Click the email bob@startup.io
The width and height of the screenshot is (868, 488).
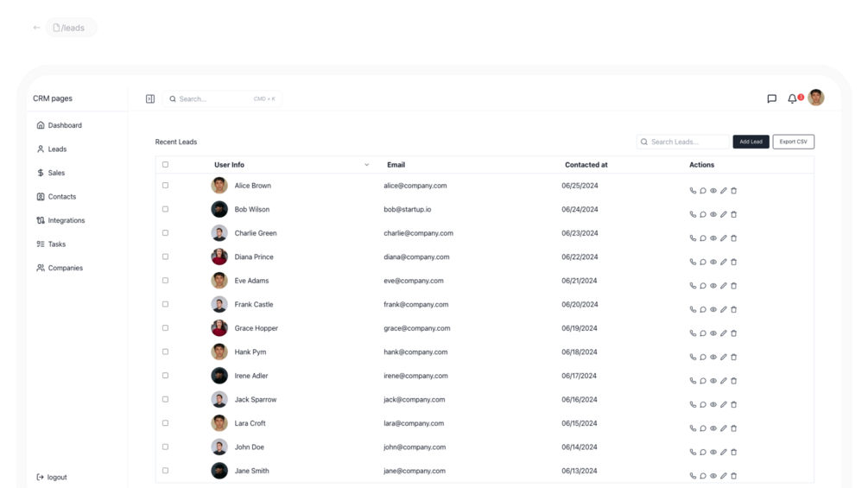(x=408, y=209)
